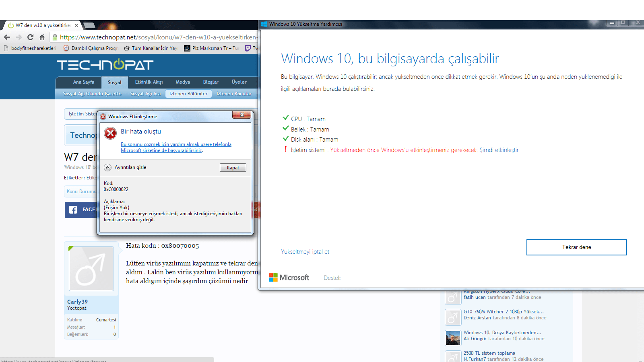The image size is (644, 362).
Task: Click the Technopat logo
Action: pos(105,64)
